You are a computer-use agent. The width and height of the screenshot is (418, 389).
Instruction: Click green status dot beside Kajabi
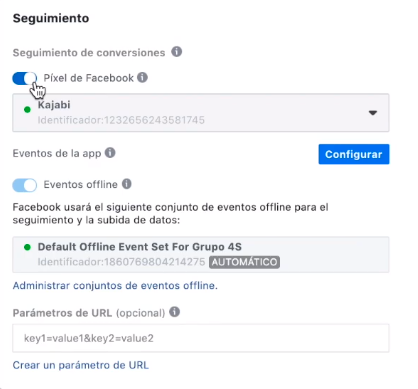point(27,109)
